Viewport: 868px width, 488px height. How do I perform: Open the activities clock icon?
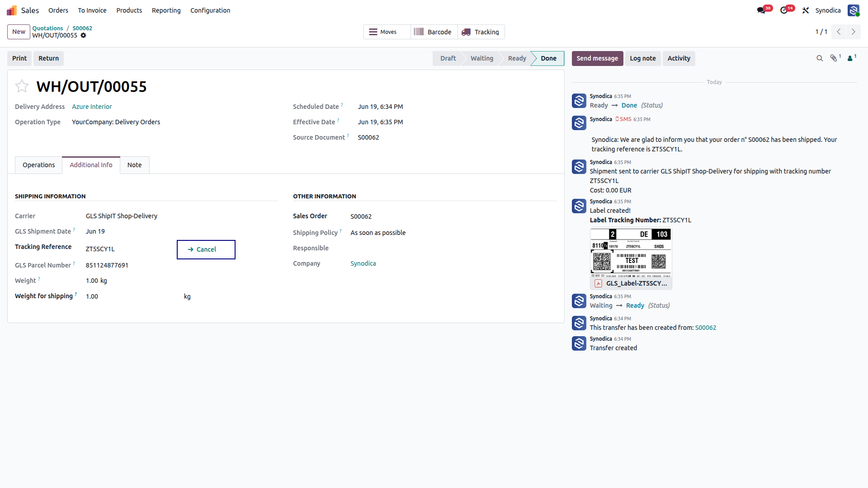click(784, 10)
